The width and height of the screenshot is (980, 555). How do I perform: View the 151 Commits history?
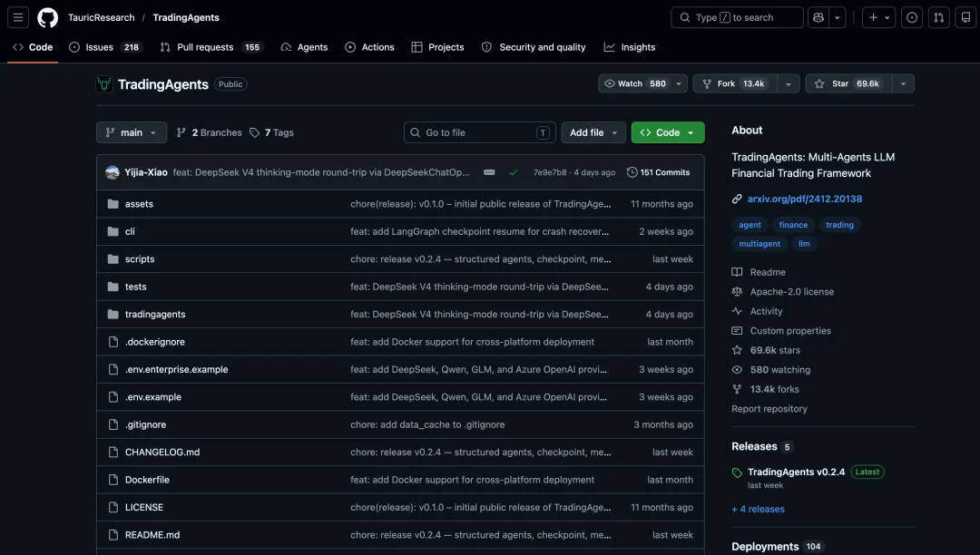[x=658, y=172]
